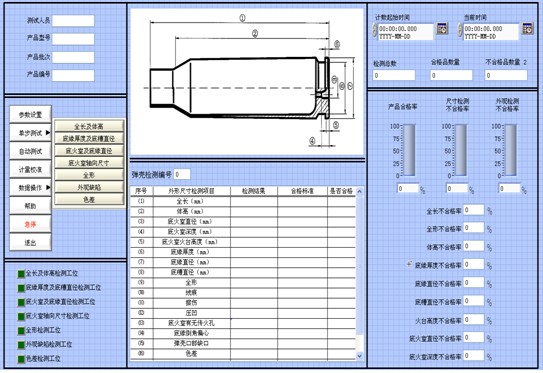Viewport: 543px width, 373px height.
Task: Click the 自动测试 button
Action: click(x=30, y=151)
